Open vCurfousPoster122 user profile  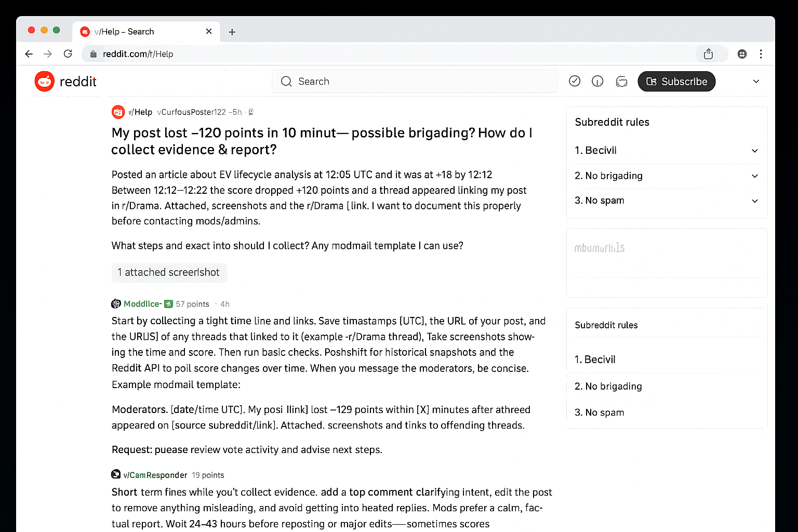192,112
